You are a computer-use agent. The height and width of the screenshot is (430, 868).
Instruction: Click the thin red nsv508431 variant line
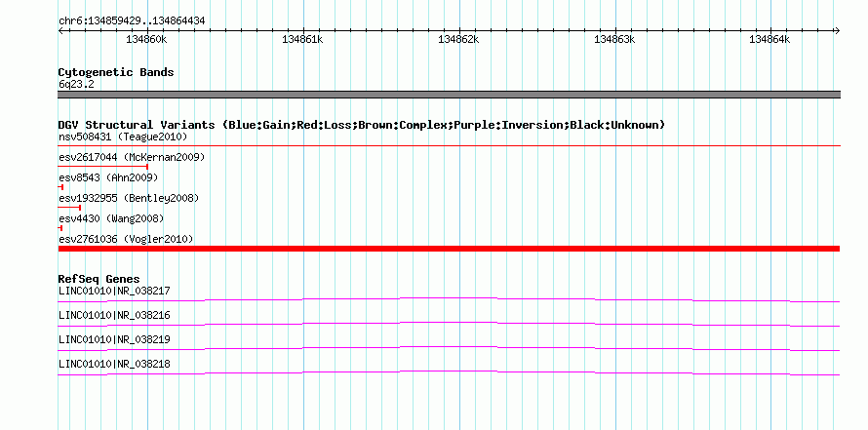pyautogui.click(x=449, y=145)
